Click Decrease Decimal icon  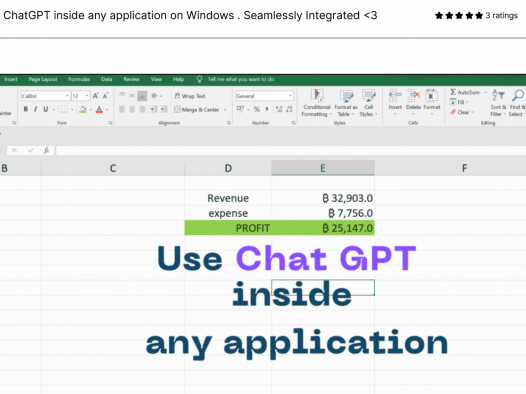click(290, 109)
